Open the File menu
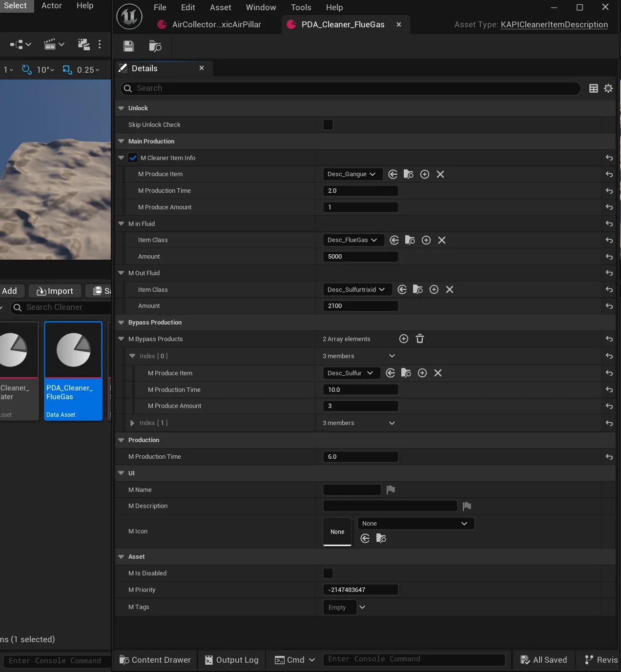This screenshot has width=621, height=672. (x=160, y=7)
